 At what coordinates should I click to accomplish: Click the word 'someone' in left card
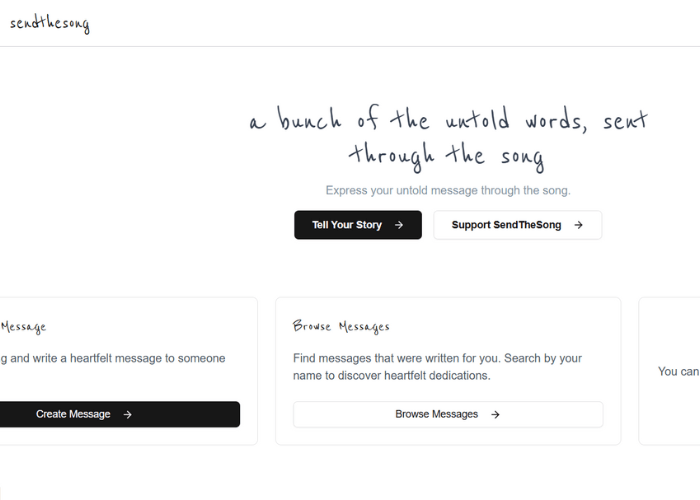click(202, 358)
